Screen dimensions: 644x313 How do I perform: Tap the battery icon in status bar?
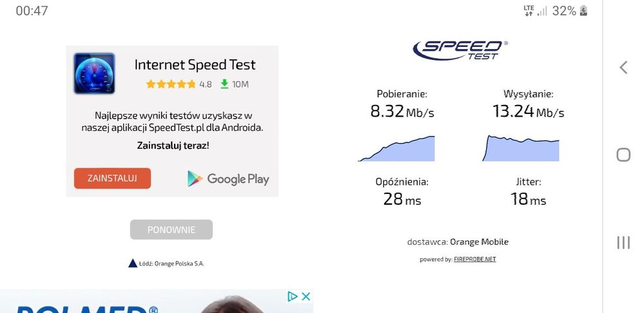click(584, 11)
